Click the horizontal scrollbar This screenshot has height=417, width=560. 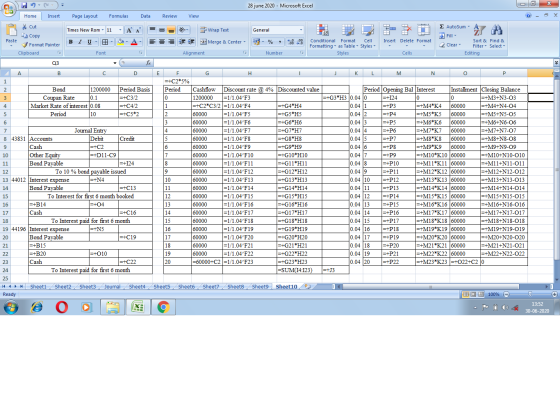coord(430,286)
